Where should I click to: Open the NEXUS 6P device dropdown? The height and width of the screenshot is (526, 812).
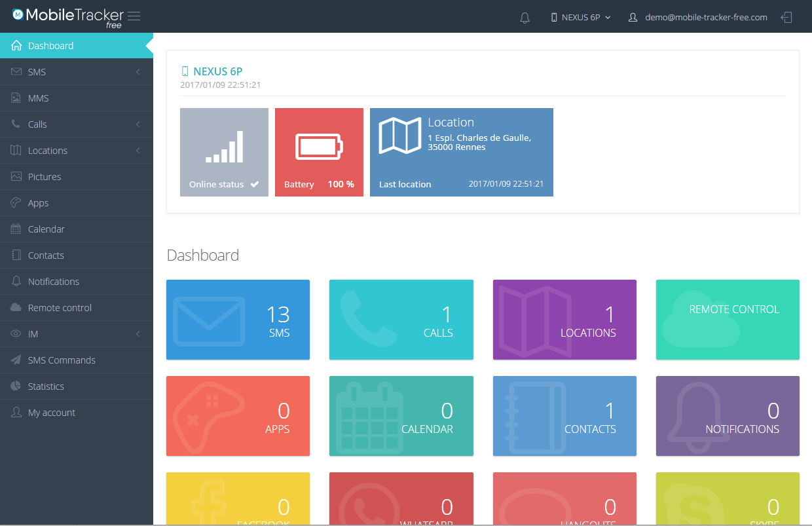point(581,18)
